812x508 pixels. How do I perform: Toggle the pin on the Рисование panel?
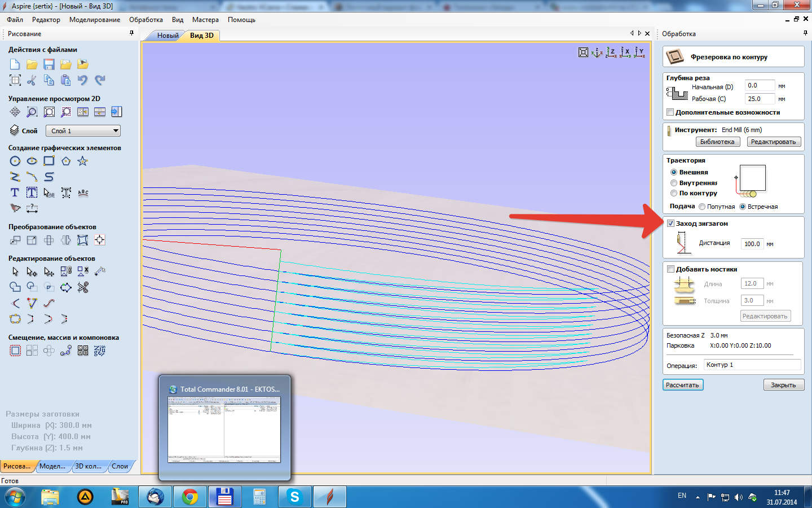click(132, 33)
